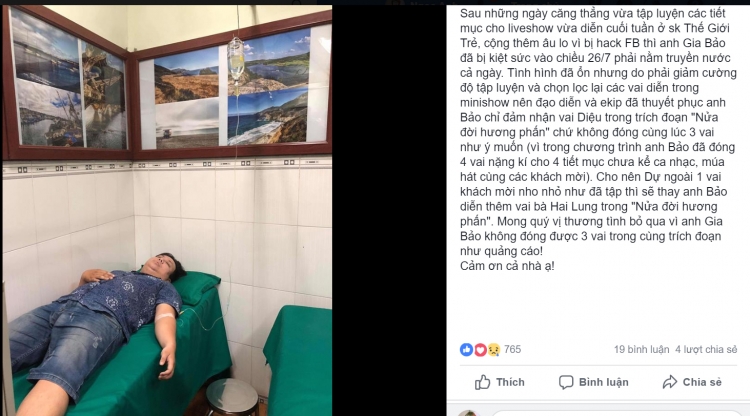
Task: Click the post caption text about Gia Bảo
Action: (x=598, y=132)
